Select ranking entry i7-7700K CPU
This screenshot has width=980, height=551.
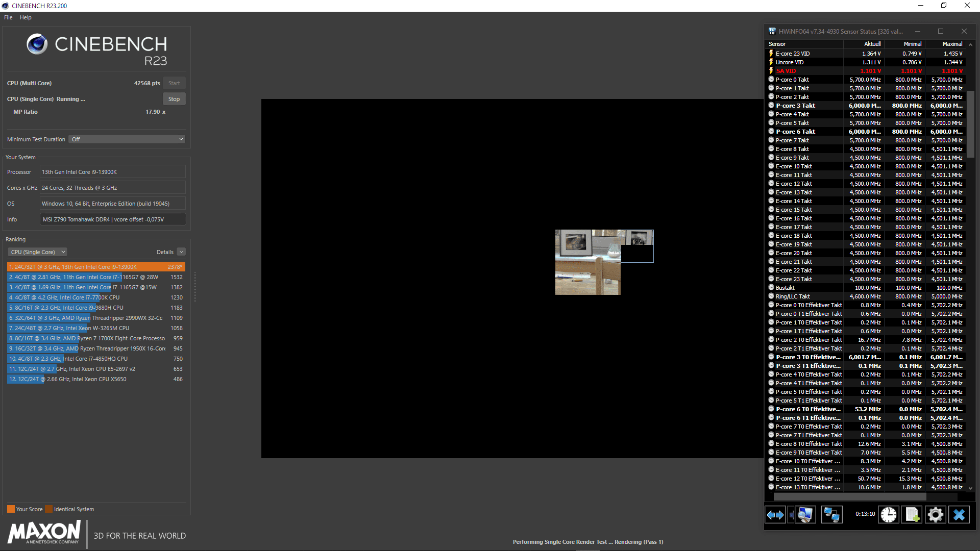coord(96,297)
